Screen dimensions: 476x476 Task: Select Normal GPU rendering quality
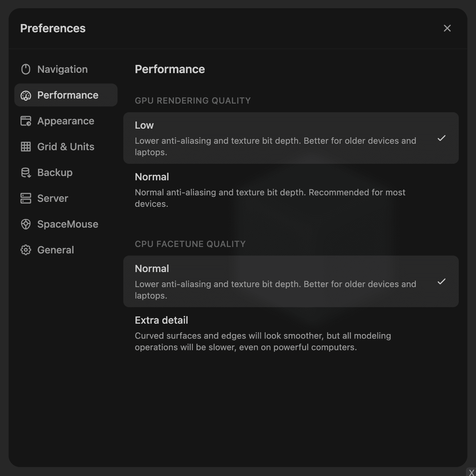[291, 190]
